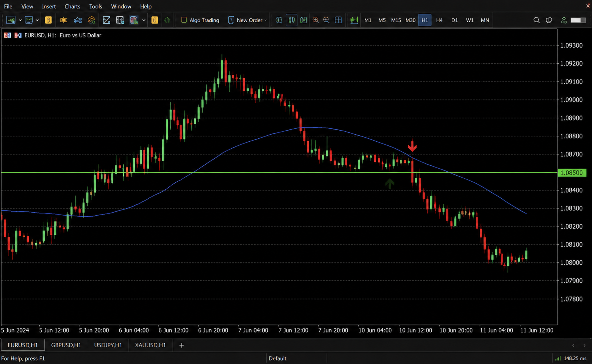The image size is (592, 364).
Task: Click the New Order button
Action: click(245, 20)
